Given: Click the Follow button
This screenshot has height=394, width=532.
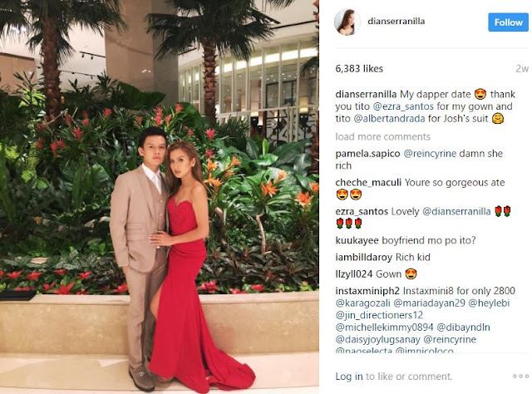Looking at the screenshot, I should [508, 22].
